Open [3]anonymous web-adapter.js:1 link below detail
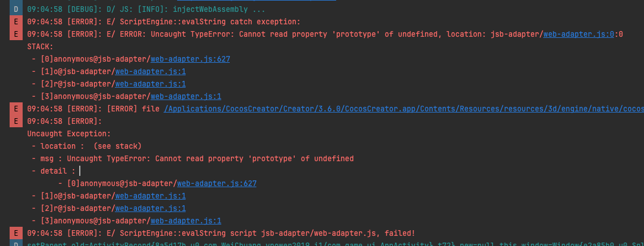The height and width of the screenshot is (246, 644). point(186,221)
